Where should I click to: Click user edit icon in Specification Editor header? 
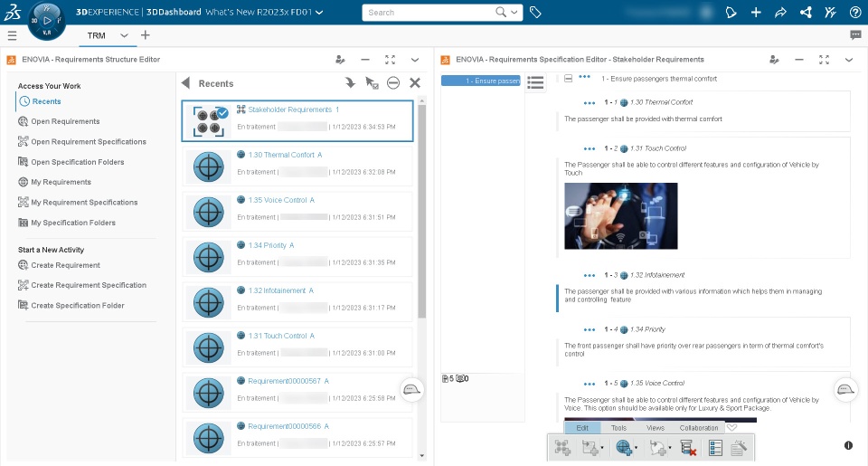(775, 60)
